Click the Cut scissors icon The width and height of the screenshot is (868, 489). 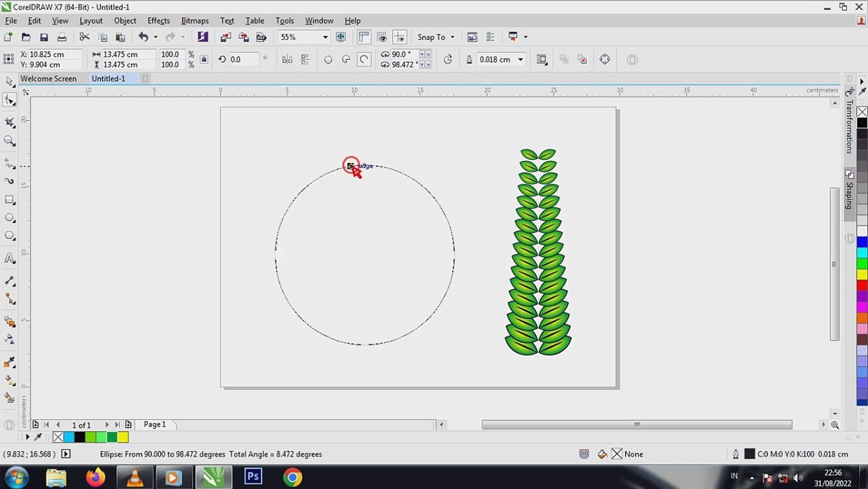[x=85, y=37]
